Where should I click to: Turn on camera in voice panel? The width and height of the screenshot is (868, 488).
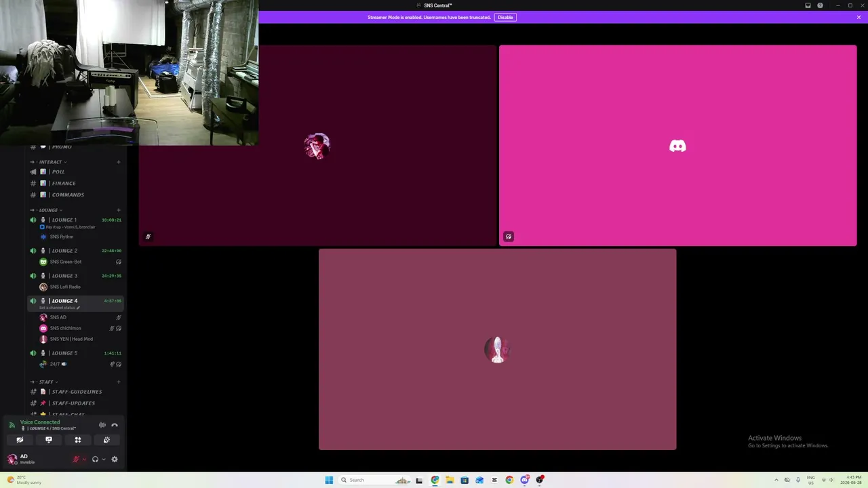point(20,440)
